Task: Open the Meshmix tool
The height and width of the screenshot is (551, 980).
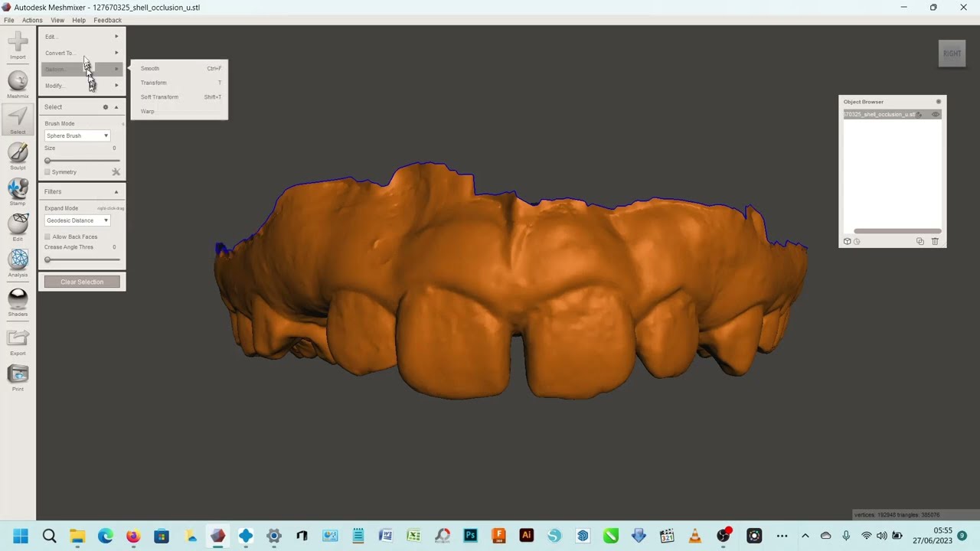Action: pyautogui.click(x=18, y=84)
